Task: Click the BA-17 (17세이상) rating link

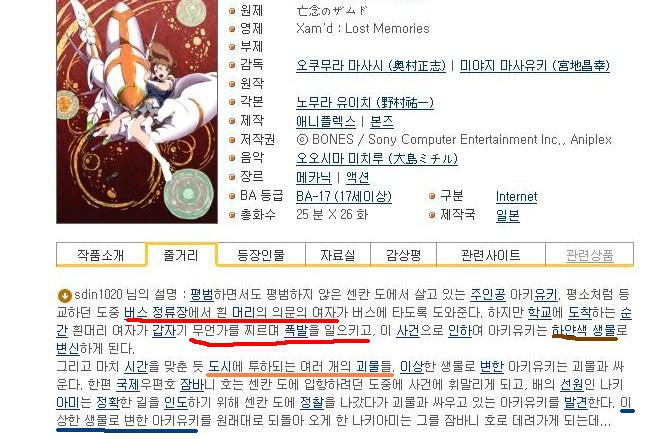Action: (x=344, y=196)
